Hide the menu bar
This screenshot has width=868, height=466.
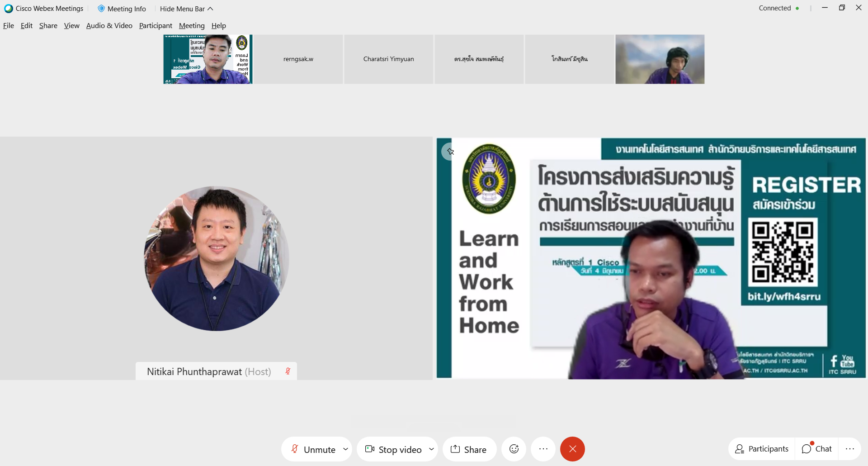coord(186,9)
